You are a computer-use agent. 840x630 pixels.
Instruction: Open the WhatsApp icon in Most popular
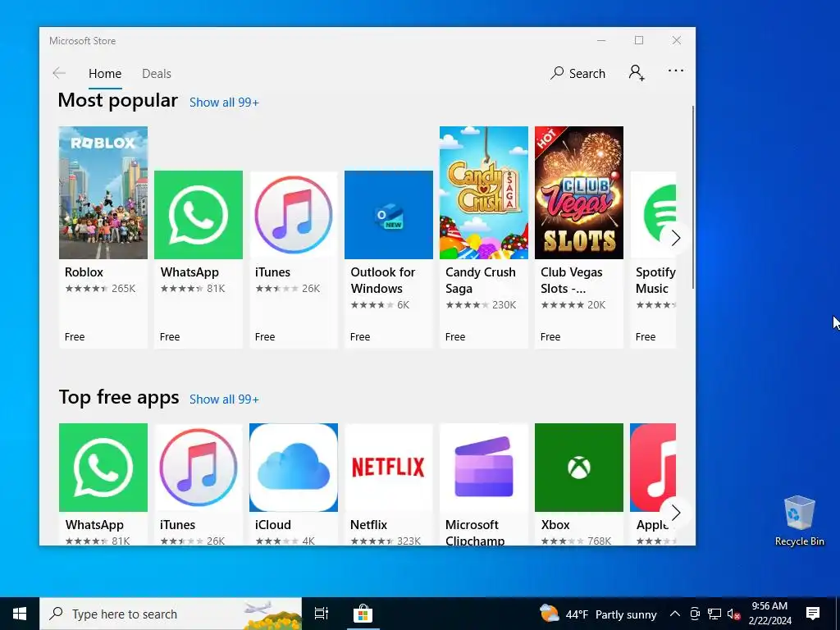pyautogui.click(x=199, y=215)
